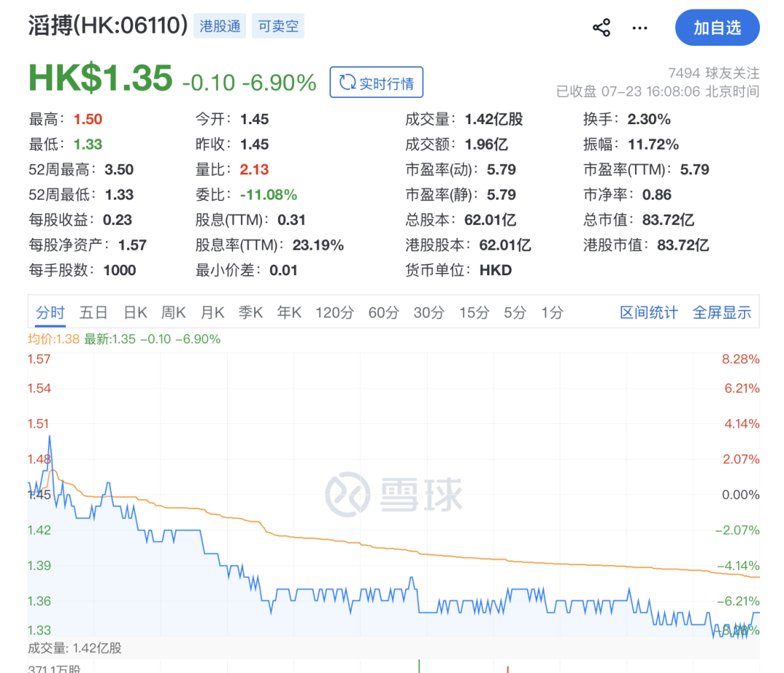
Task: Click the 加自选 button
Action: pos(717,28)
